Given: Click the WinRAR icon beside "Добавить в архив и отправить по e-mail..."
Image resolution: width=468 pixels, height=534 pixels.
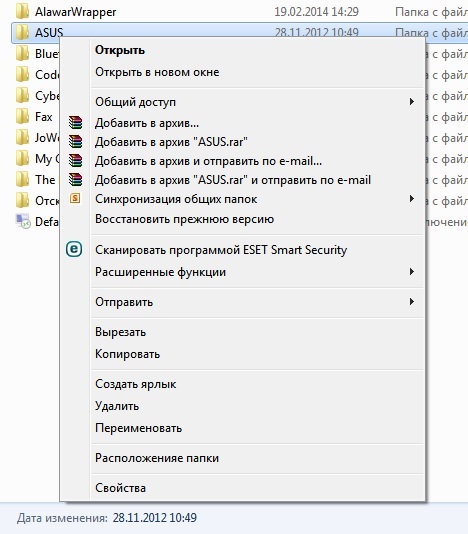Looking at the screenshot, I should 75,160.
